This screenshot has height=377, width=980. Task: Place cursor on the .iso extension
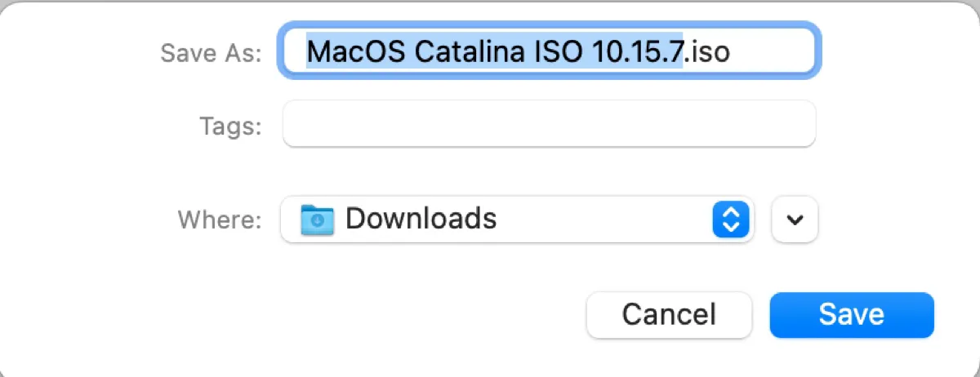708,51
